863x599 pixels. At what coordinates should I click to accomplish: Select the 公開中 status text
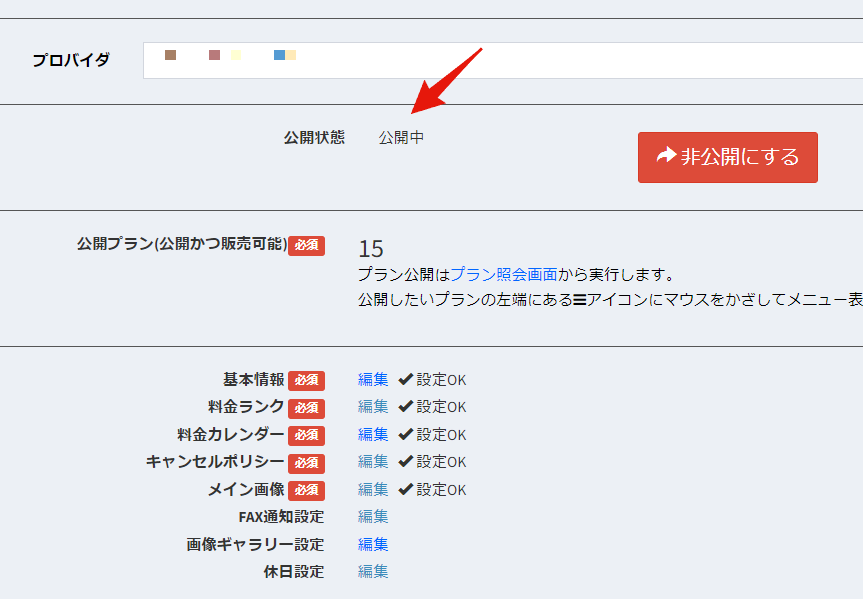[401, 137]
